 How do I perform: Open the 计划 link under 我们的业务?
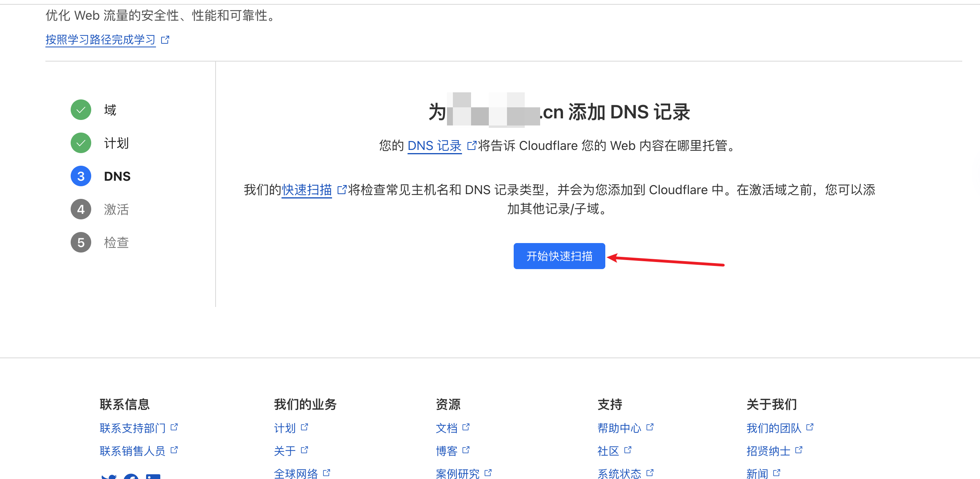(285, 428)
